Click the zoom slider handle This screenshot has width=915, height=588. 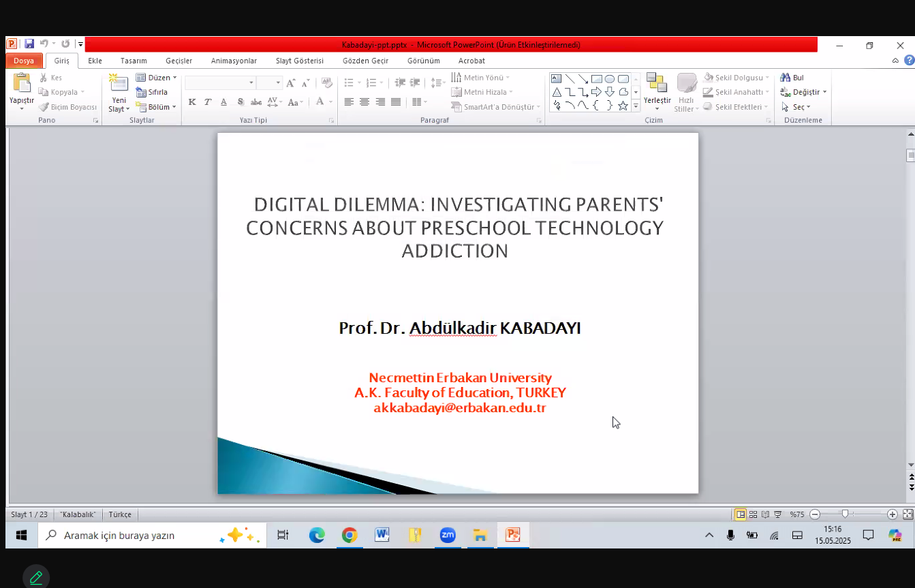tap(845, 514)
